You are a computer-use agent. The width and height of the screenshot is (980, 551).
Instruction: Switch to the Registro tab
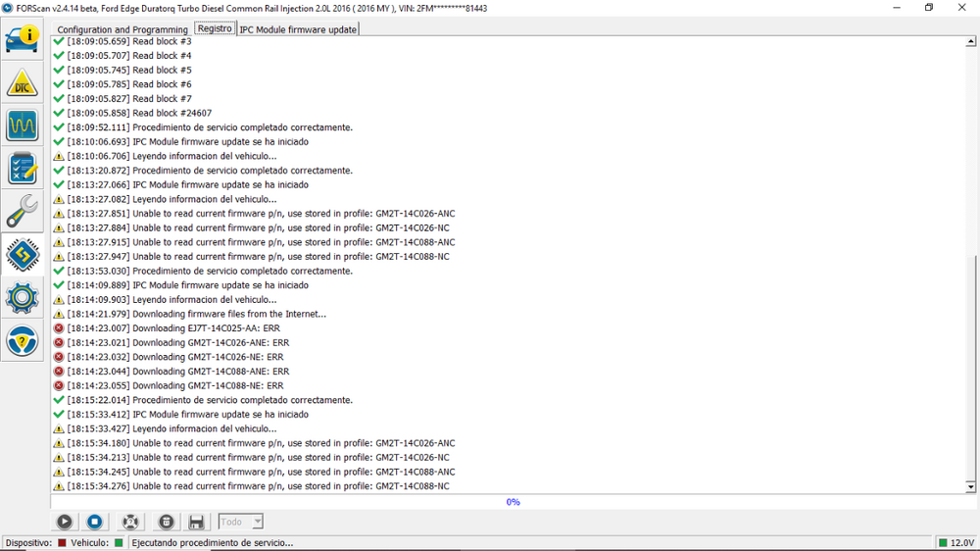tap(215, 28)
